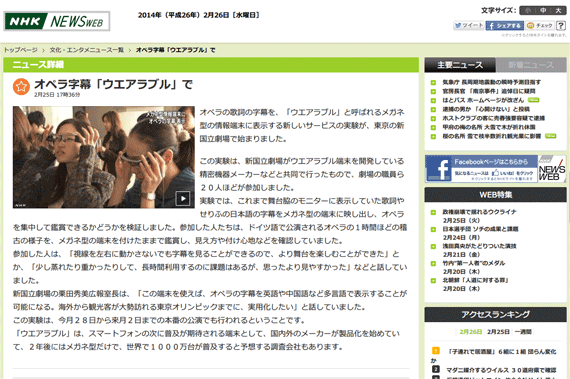Click green plus icon for 浅田真央 feature
Screen dimensions: 570x379
[x=433, y=246]
